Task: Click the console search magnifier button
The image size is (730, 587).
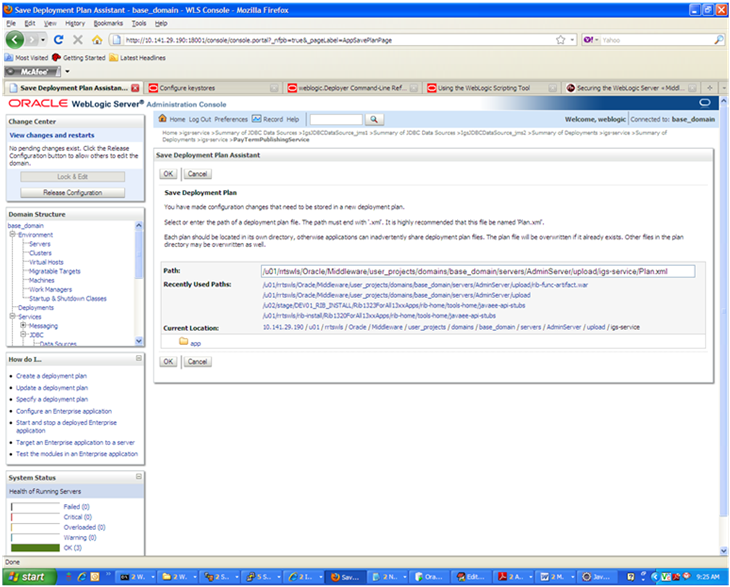Action: pos(374,120)
